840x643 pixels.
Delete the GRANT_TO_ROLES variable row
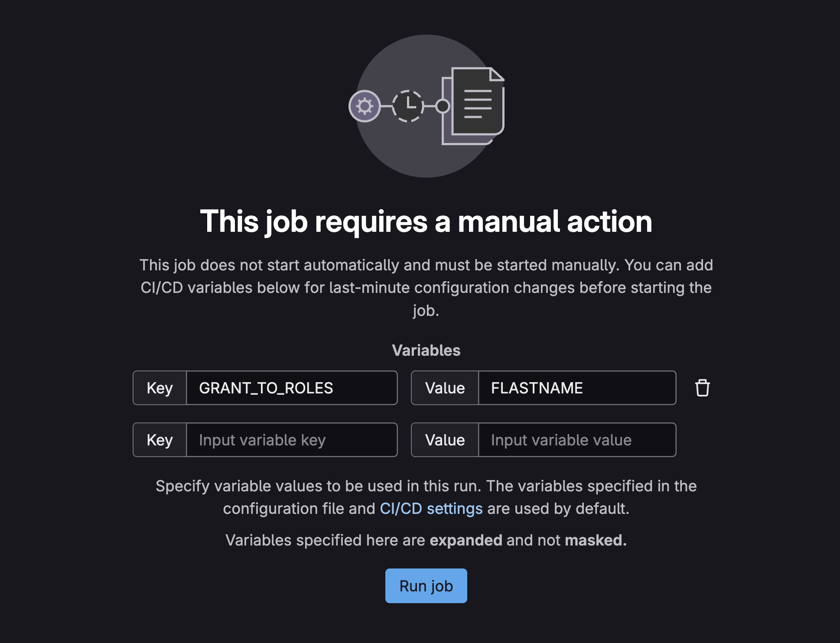click(702, 388)
